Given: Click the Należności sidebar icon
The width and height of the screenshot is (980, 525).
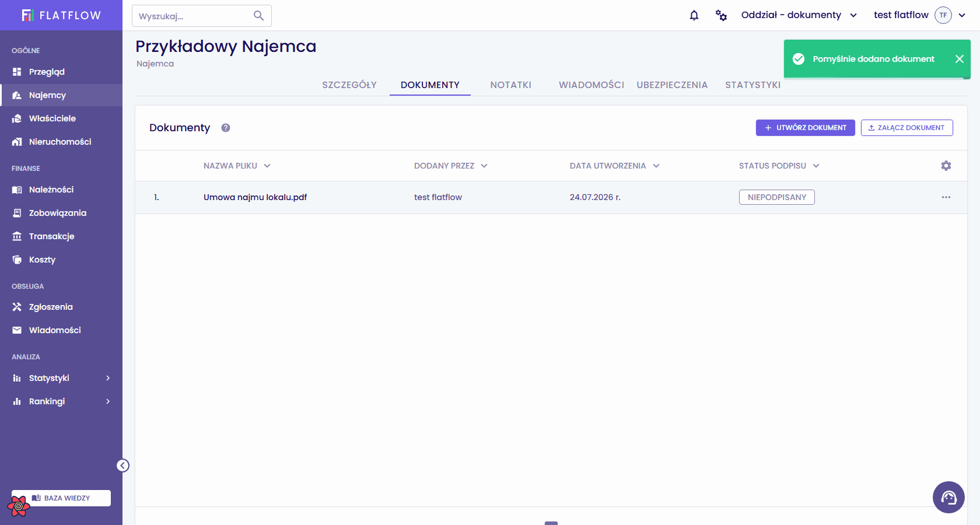Looking at the screenshot, I should point(17,190).
